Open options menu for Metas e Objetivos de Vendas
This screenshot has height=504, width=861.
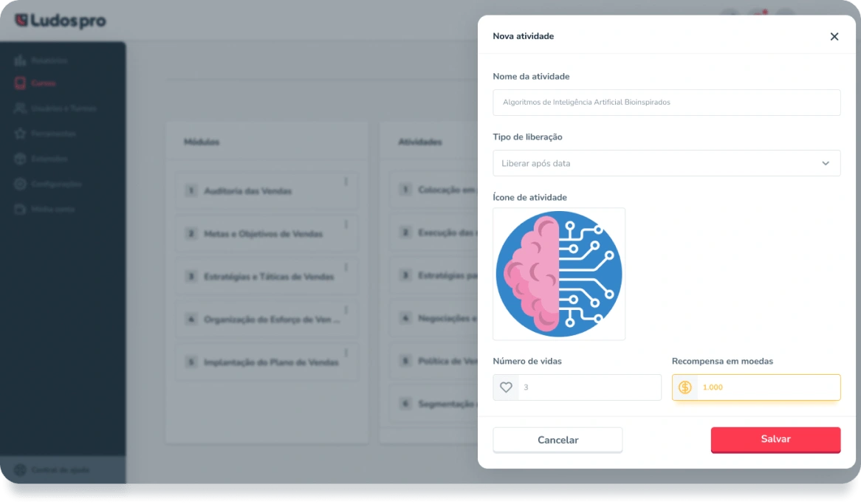pos(346,224)
